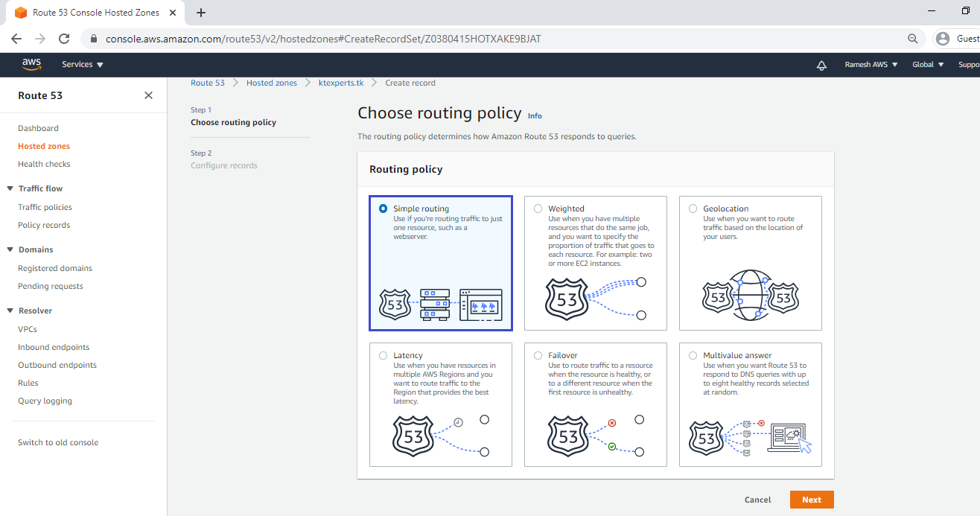Open Outbound endpoints in the sidebar
The image size is (980, 516).
[x=57, y=365]
